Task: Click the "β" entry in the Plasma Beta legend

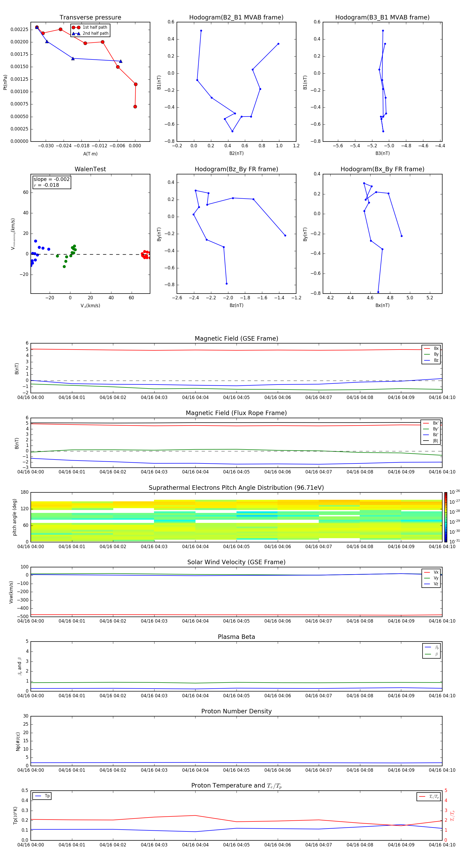Action: 431,654
